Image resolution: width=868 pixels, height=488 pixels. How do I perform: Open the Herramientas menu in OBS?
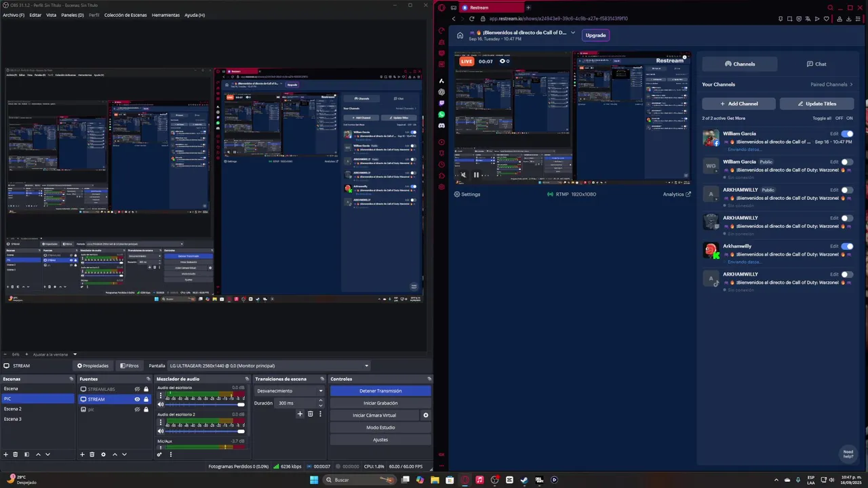tap(166, 15)
